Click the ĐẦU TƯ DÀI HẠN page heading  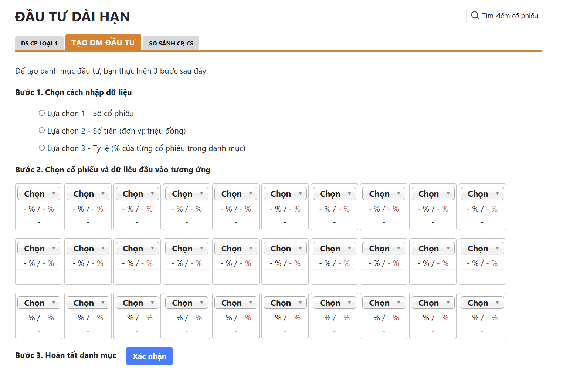coord(72,17)
